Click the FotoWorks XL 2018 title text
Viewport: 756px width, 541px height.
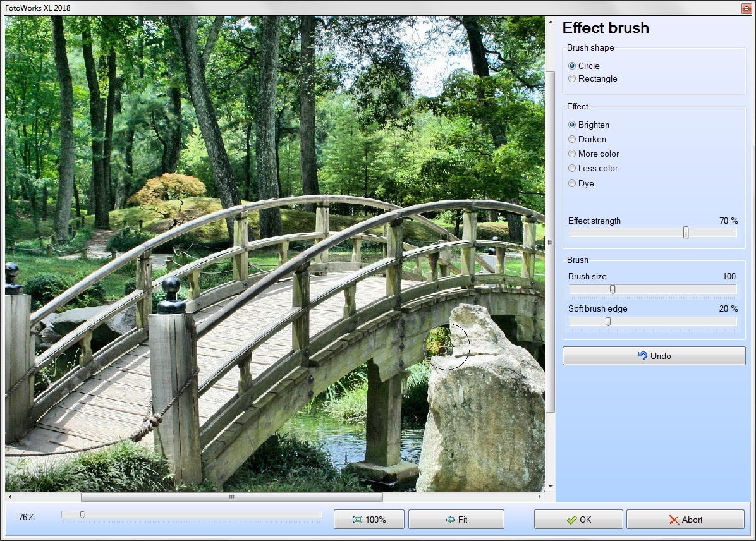tap(37, 8)
